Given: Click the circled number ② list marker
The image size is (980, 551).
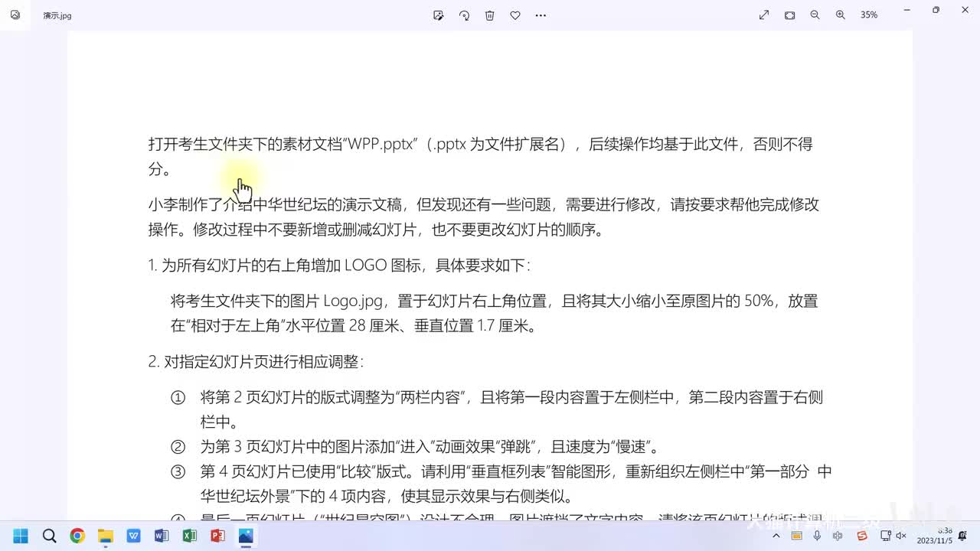Looking at the screenshot, I should click(178, 447).
